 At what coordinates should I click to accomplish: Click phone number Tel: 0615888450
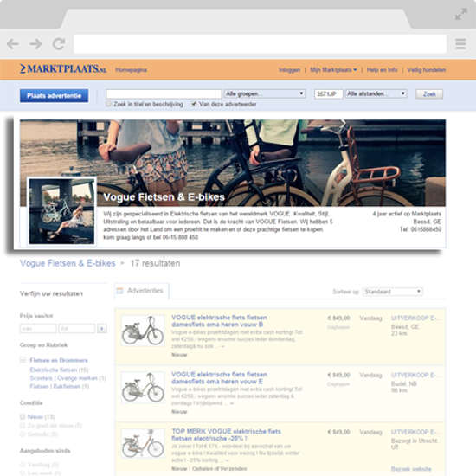(x=420, y=229)
